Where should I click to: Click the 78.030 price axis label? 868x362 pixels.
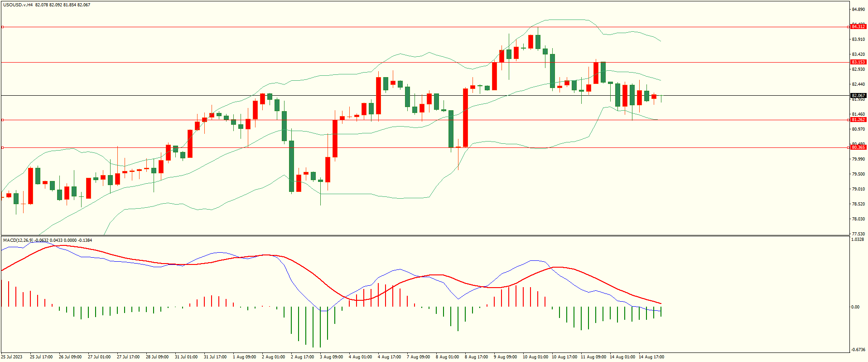[858, 219]
